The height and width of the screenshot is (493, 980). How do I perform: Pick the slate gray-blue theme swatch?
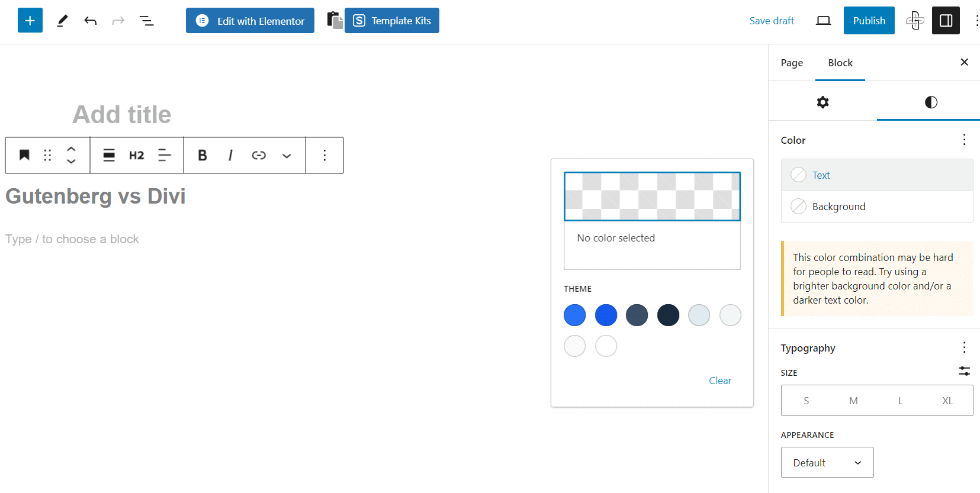click(637, 315)
